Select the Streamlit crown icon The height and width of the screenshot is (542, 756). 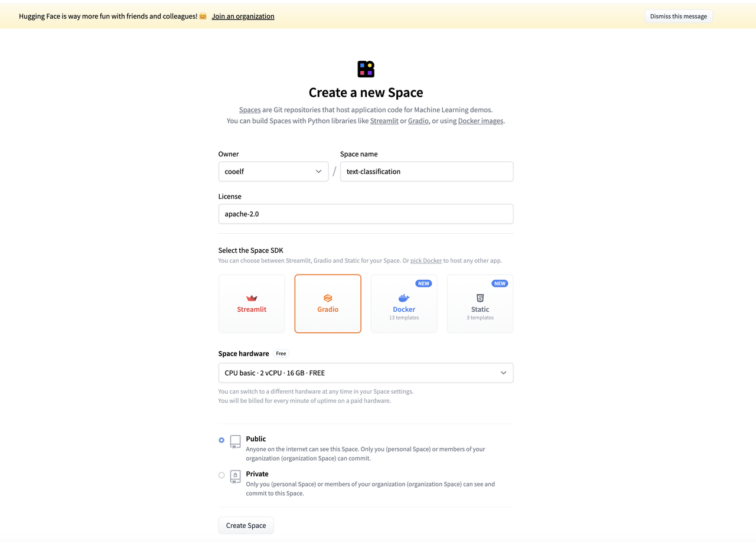tap(252, 298)
